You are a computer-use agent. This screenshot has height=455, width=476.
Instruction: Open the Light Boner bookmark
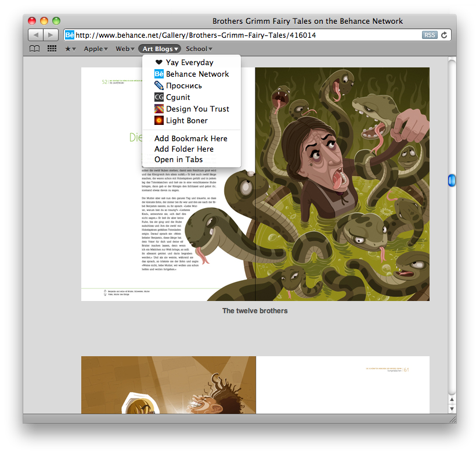point(192,121)
